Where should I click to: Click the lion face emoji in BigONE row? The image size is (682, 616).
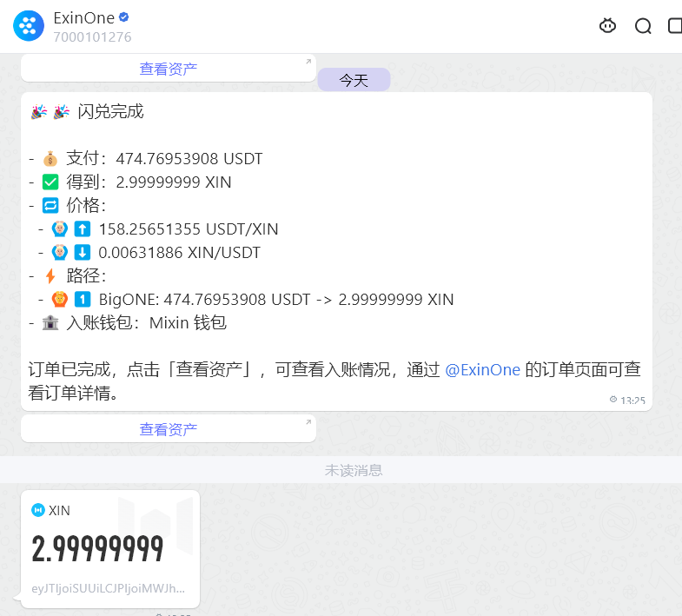[60, 299]
